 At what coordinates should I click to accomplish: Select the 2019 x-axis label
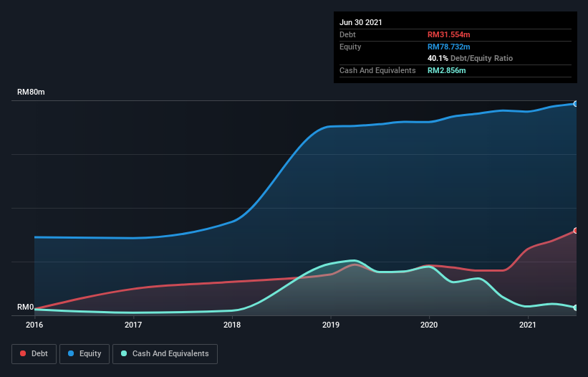(331, 325)
